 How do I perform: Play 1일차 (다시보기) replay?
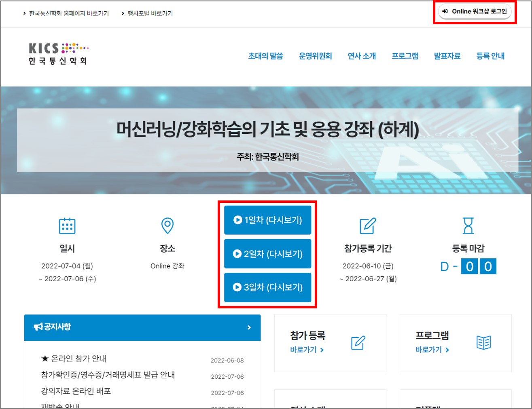pos(268,220)
